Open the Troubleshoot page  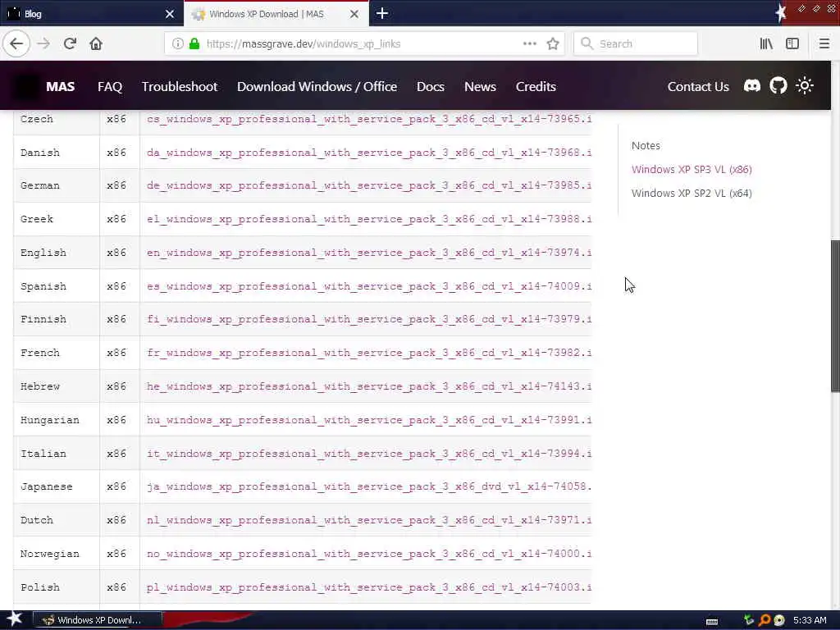180,86
